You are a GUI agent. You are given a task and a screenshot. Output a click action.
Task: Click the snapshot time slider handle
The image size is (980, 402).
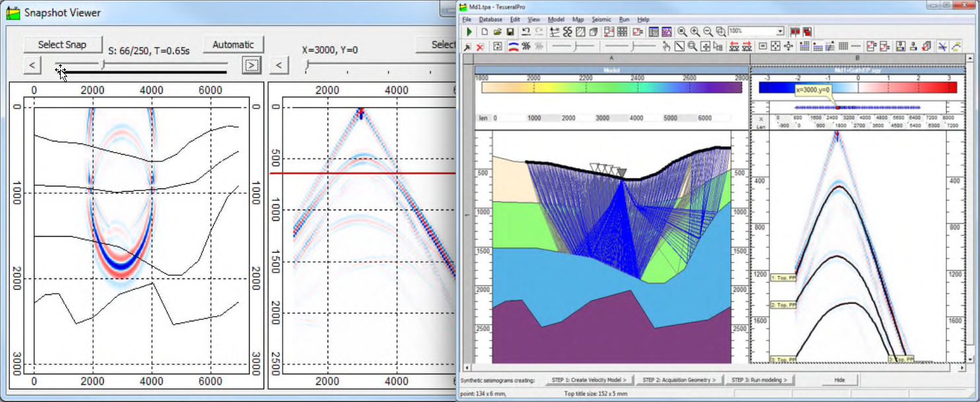102,64
